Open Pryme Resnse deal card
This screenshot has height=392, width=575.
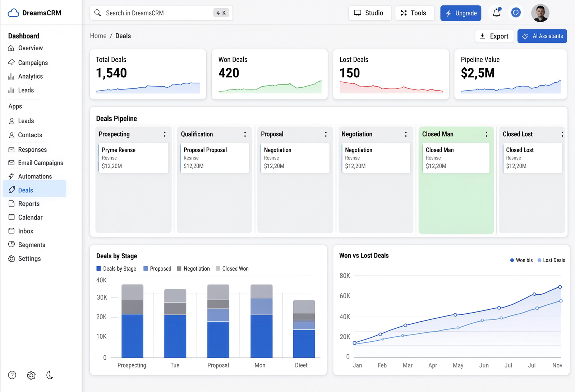[133, 158]
